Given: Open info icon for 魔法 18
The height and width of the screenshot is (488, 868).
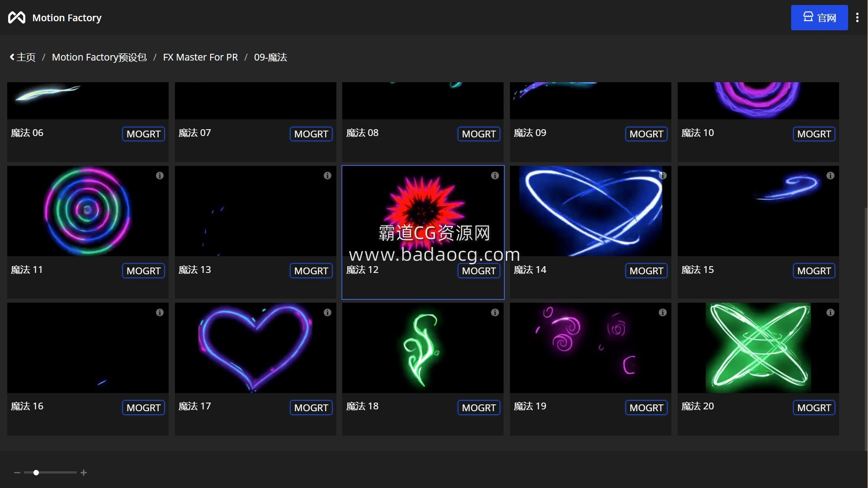Looking at the screenshot, I should pyautogui.click(x=495, y=312).
